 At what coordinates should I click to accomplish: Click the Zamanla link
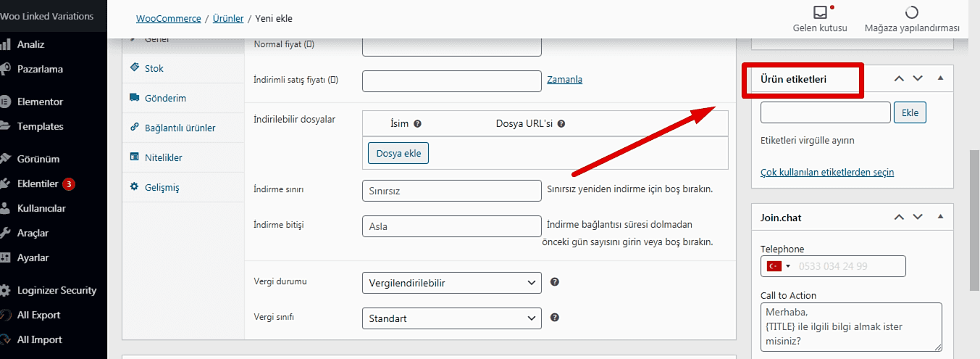tap(565, 80)
